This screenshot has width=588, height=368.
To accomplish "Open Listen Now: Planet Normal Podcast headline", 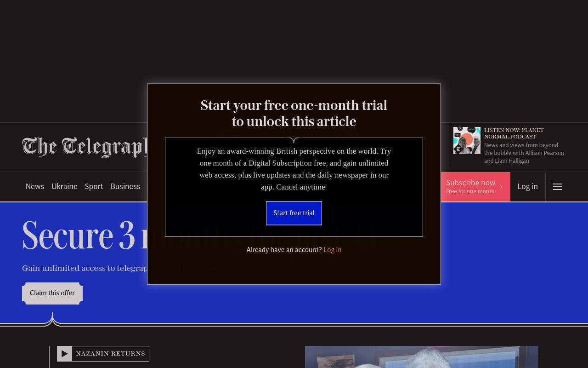I will coord(514,133).
